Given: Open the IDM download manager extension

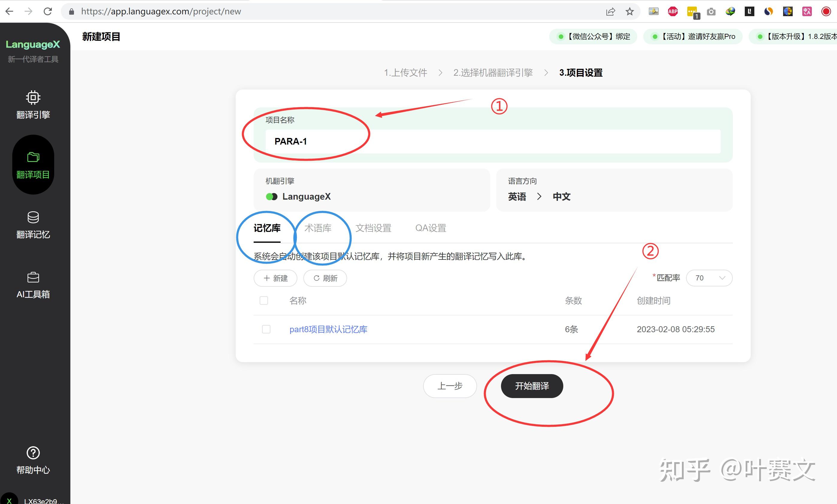Looking at the screenshot, I should click(730, 11).
